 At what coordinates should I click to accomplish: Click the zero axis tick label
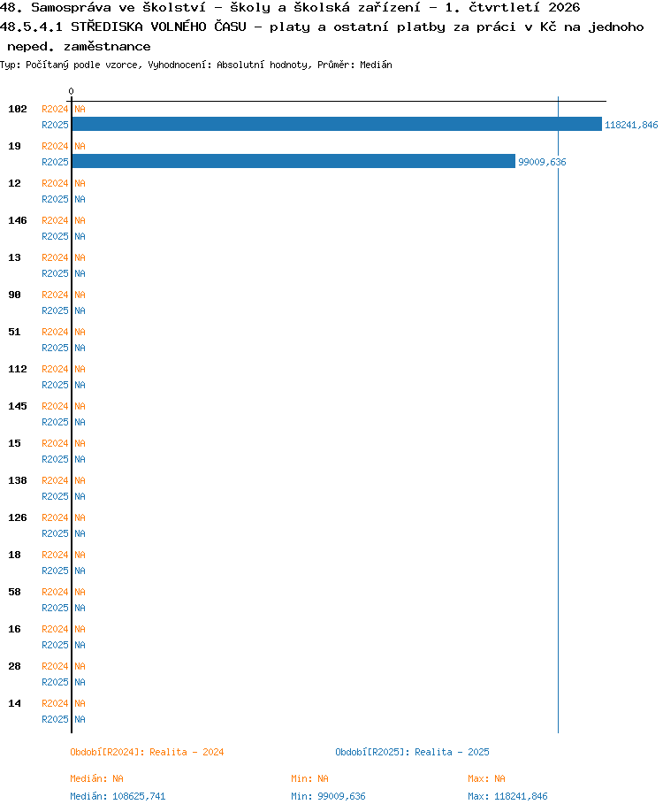[71, 91]
